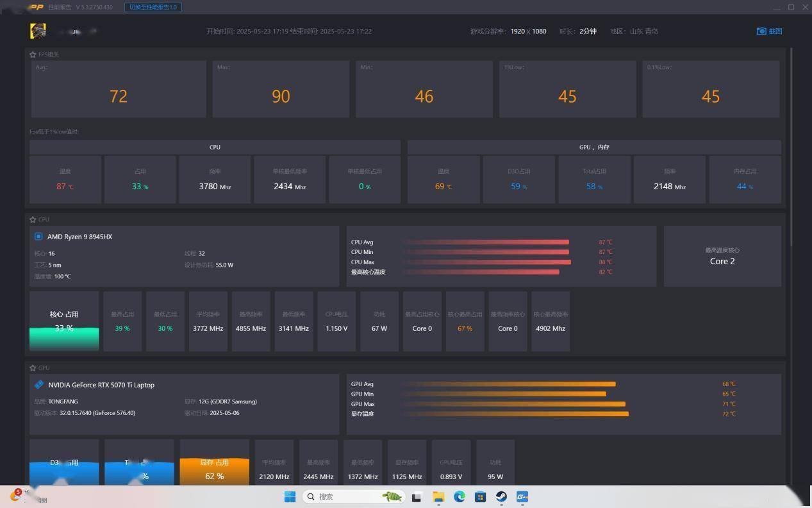Viewport: 812px width, 508px height.
Task: Click the GPU 平均频率 2120 MHz tile
Action: click(274, 462)
